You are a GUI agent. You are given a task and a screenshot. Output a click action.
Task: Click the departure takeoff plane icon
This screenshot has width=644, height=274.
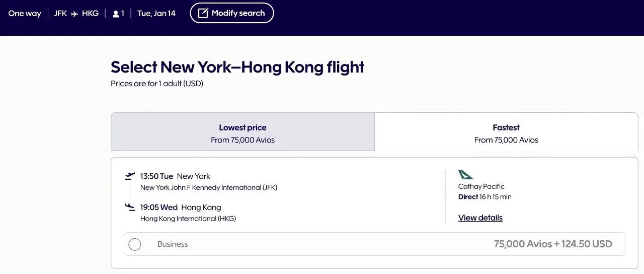click(x=130, y=176)
